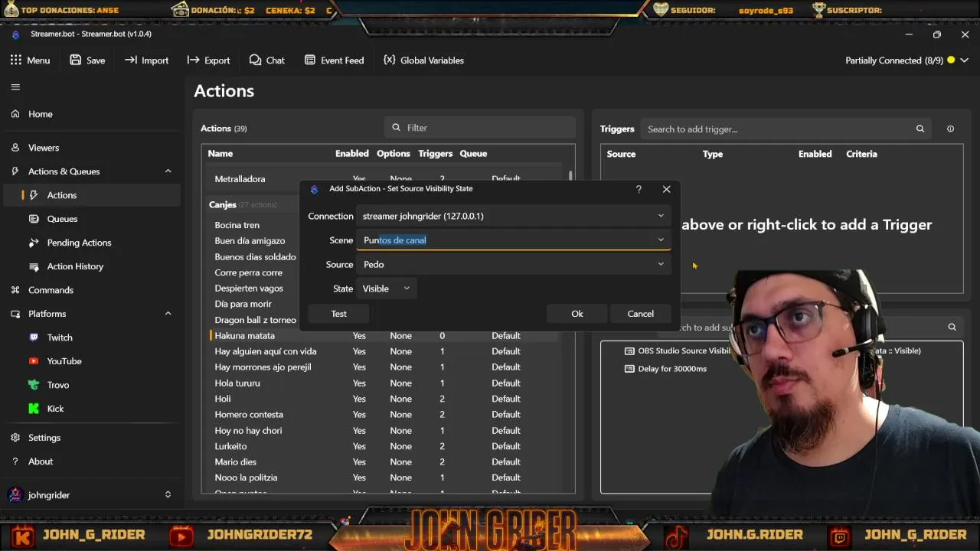Select Actions in the sidebar
The height and width of the screenshot is (551, 980).
coord(92,195)
